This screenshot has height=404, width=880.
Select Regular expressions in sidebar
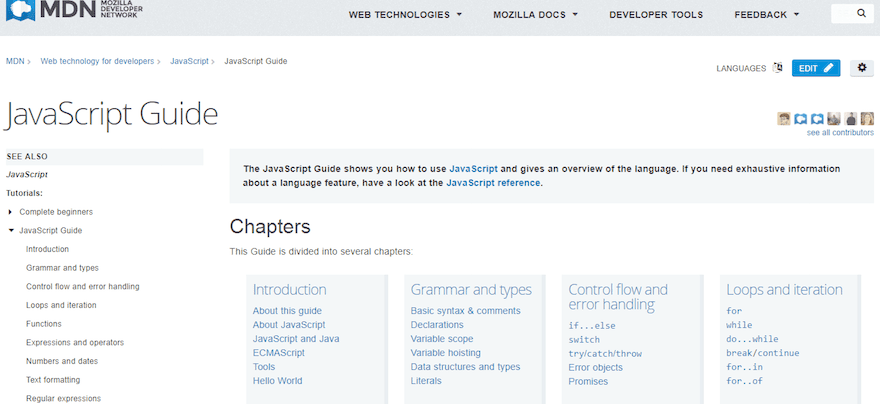pyautogui.click(x=63, y=399)
